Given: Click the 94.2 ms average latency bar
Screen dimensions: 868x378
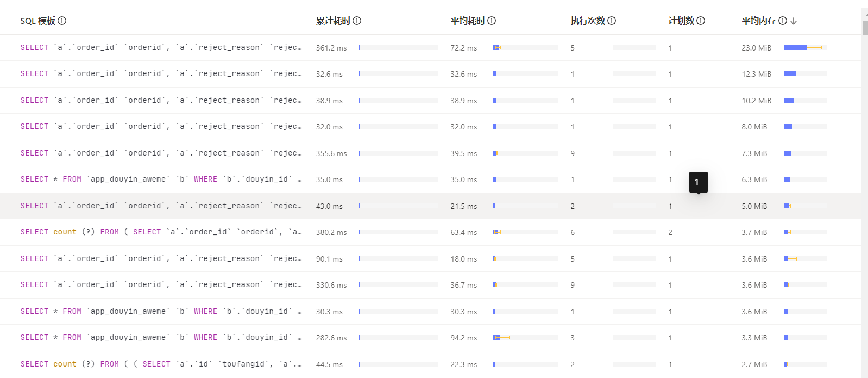Looking at the screenshot, I should point(525,338).
